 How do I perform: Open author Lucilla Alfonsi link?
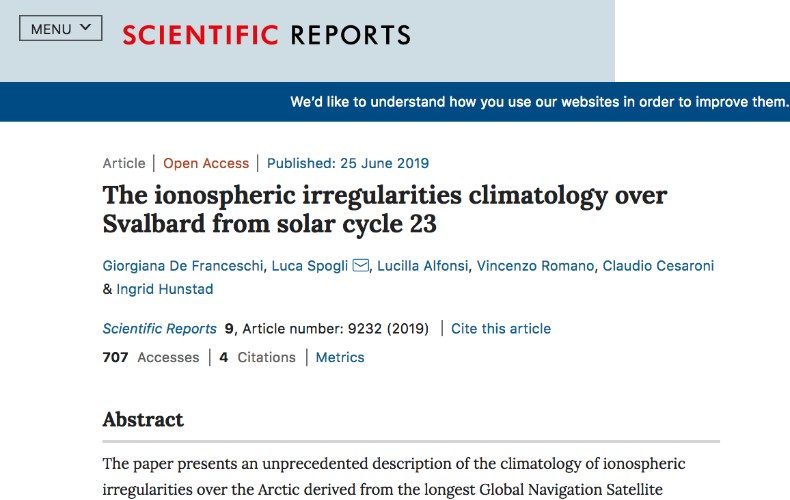[x=423, y=266]
